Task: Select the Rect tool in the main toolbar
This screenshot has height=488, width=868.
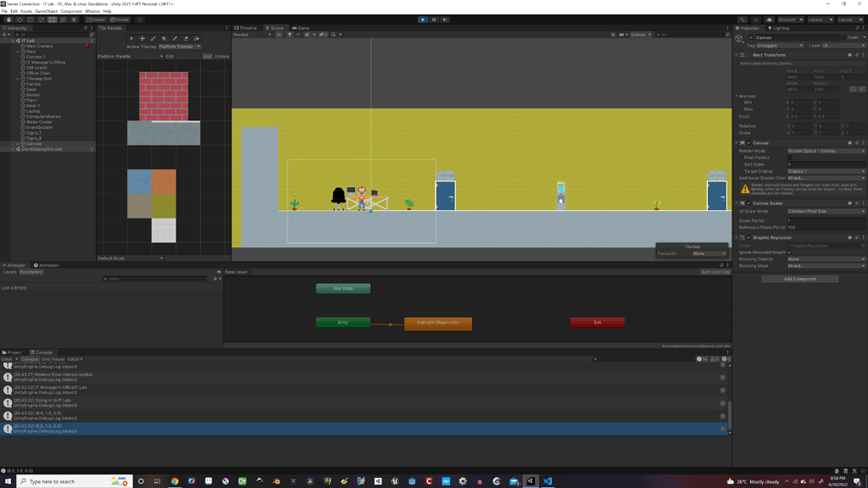Action: pos(52,19)
